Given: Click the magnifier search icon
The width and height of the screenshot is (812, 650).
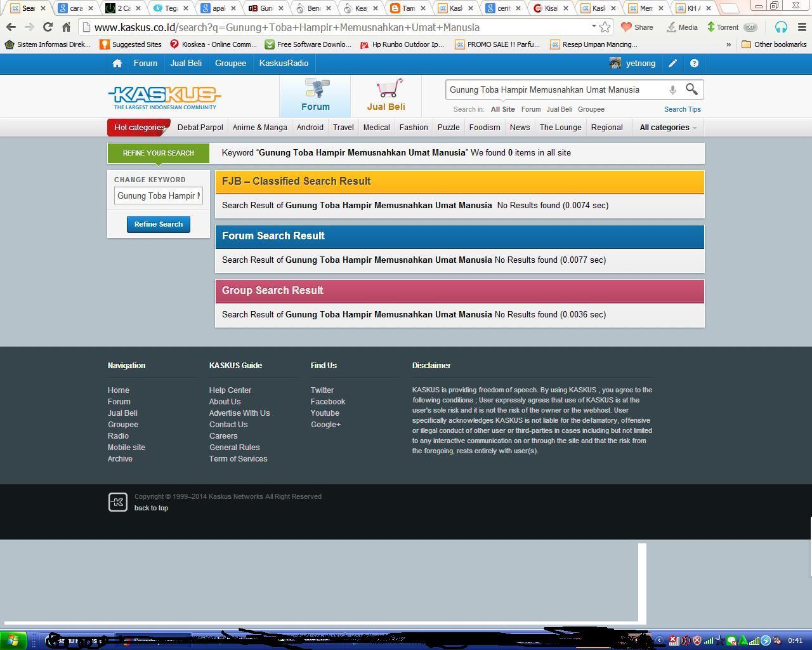Looking at the screenshot, I should [x=691, y=90].
